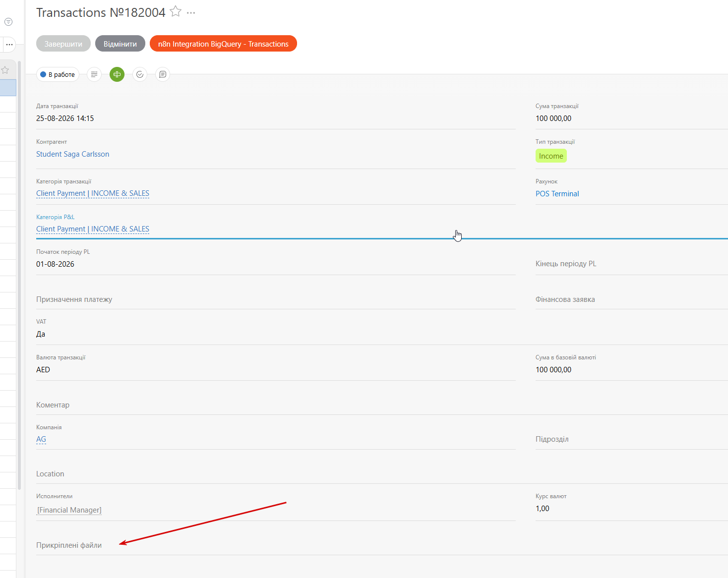Click the Прикріплені файли field
The width and height of the screenshot is (728, 578).
[x=382, y=545]
